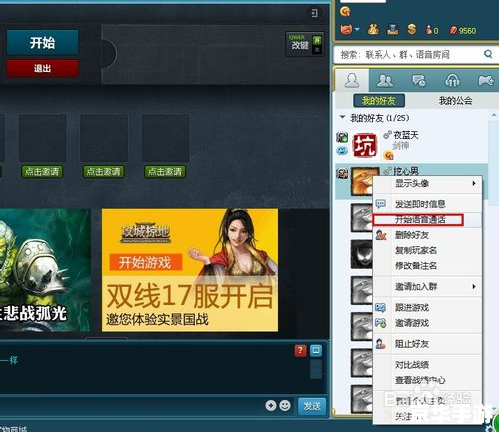Click the in-game status icon beside 夜蓝天
This screenshot has width=499, height=432.
coord(342,137)
